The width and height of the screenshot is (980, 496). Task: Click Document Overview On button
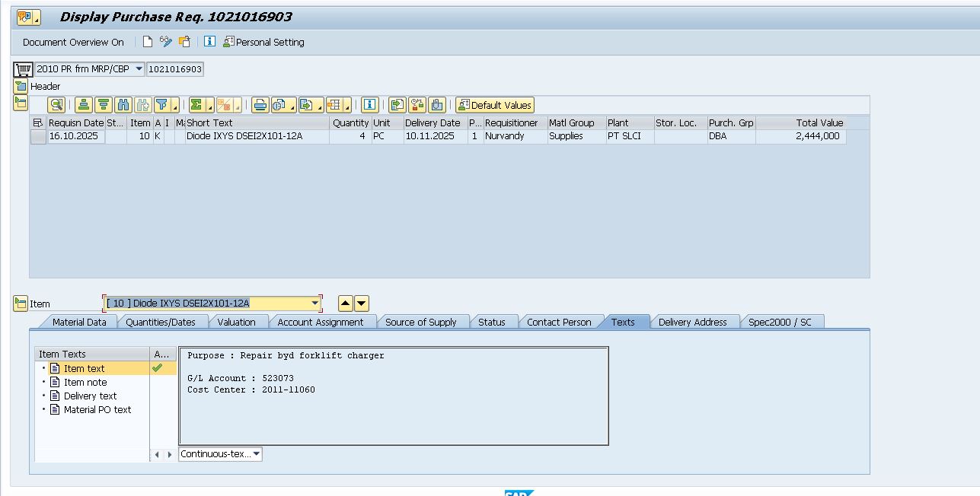point(73,42)
